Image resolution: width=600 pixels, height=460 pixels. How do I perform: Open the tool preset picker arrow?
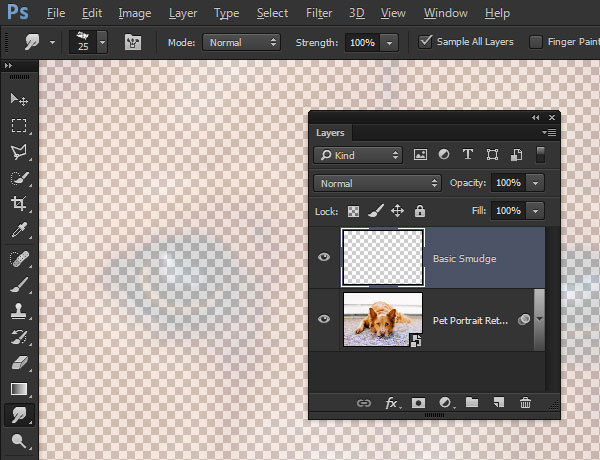point(52,42)
